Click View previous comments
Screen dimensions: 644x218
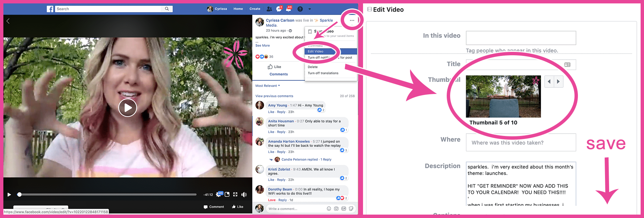pyautogui.click(x=274, y=96)
